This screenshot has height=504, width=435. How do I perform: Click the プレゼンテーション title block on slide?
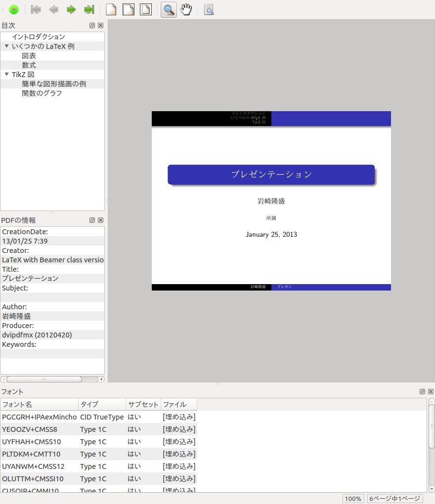[x=271, y=174]
